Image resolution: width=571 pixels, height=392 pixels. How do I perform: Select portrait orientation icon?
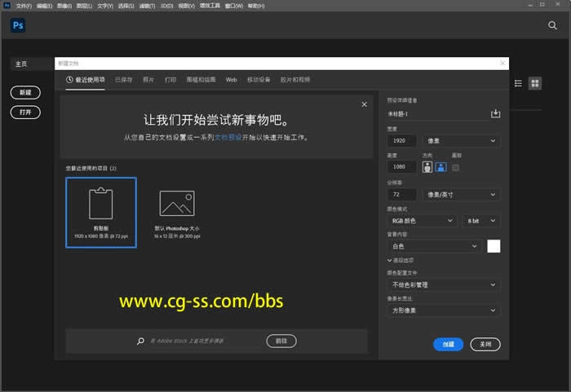coord(427,167)
